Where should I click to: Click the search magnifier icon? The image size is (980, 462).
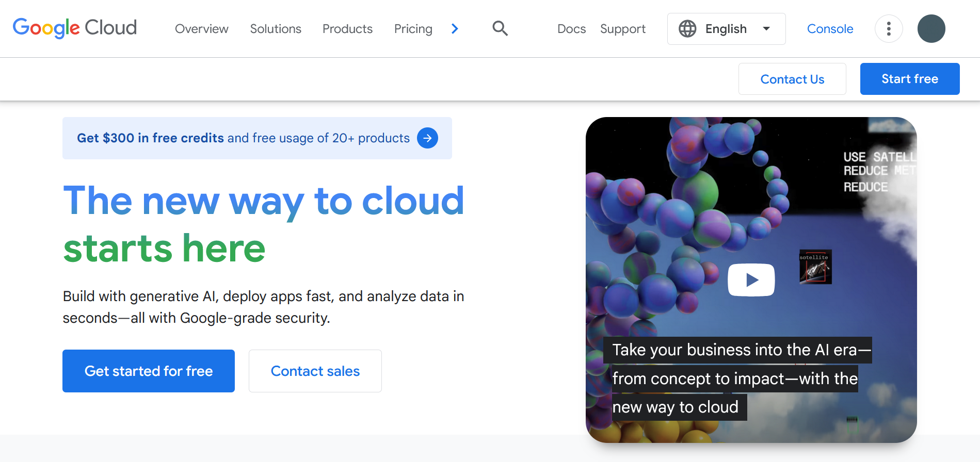point(500,28)
